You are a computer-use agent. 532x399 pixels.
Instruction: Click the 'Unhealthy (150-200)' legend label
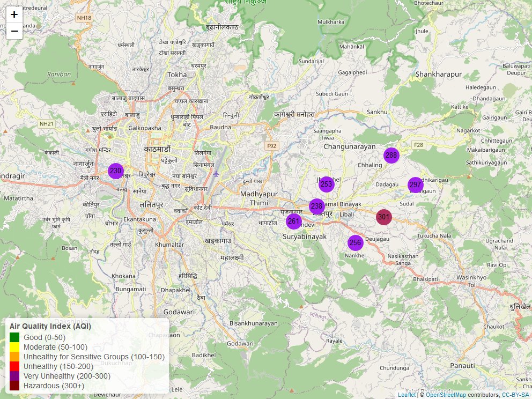point(58,366)
